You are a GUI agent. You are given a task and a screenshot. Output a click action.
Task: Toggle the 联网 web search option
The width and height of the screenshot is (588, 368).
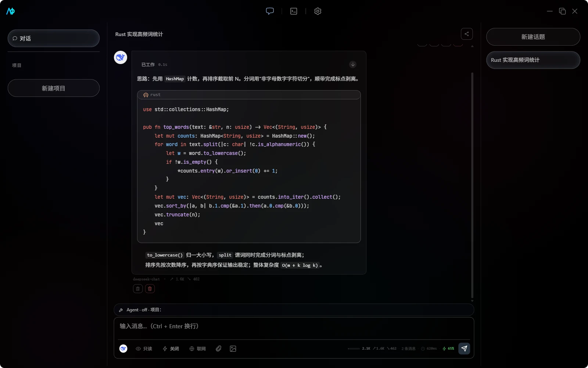(198, 348)
